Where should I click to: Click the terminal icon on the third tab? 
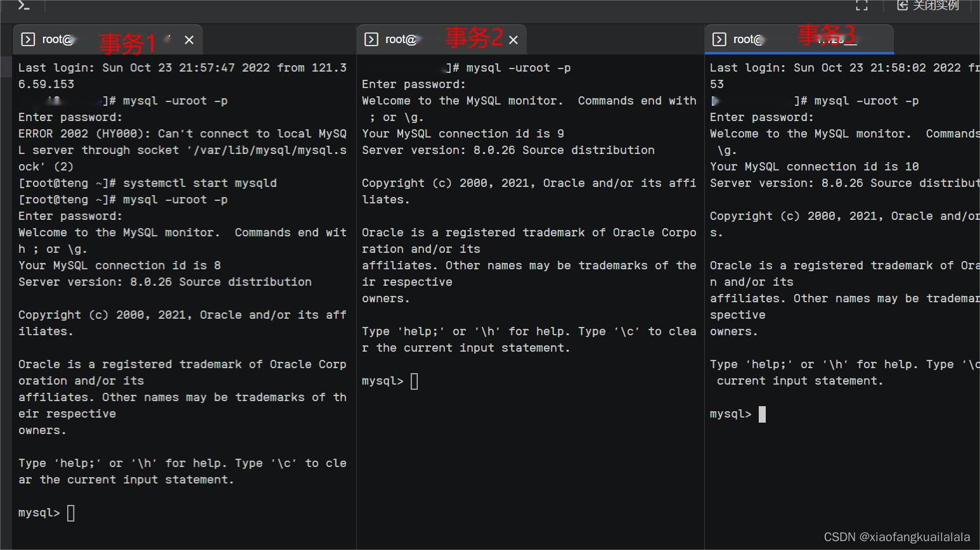pos(719,39)
